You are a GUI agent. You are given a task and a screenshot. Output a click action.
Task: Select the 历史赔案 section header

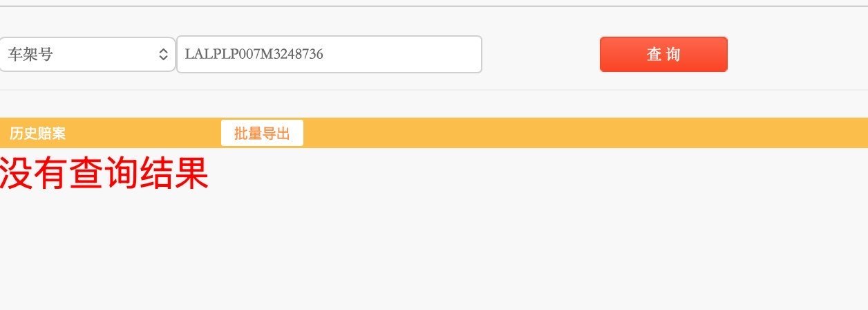pos(38,134)
